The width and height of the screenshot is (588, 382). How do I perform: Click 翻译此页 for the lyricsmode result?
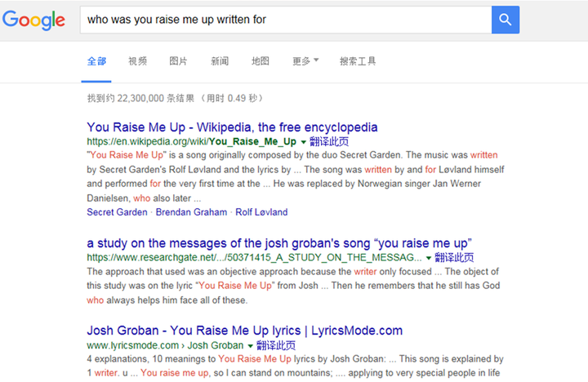pos(276,345)
